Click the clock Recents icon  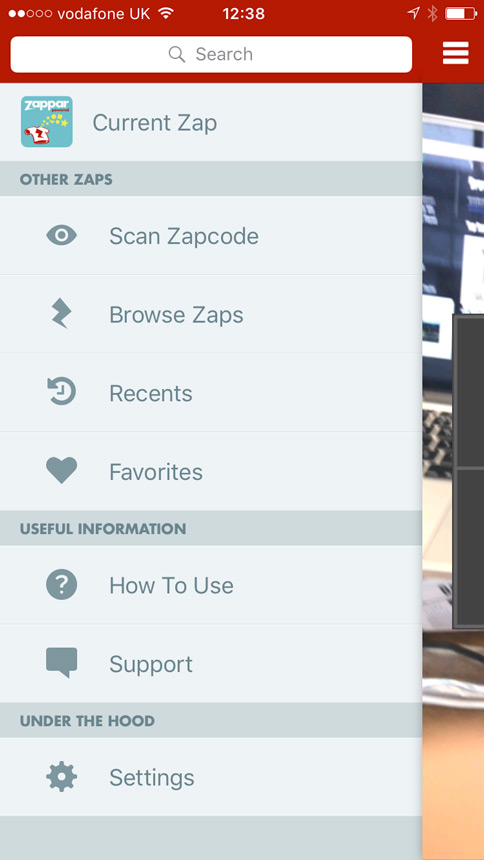[61, 393]
